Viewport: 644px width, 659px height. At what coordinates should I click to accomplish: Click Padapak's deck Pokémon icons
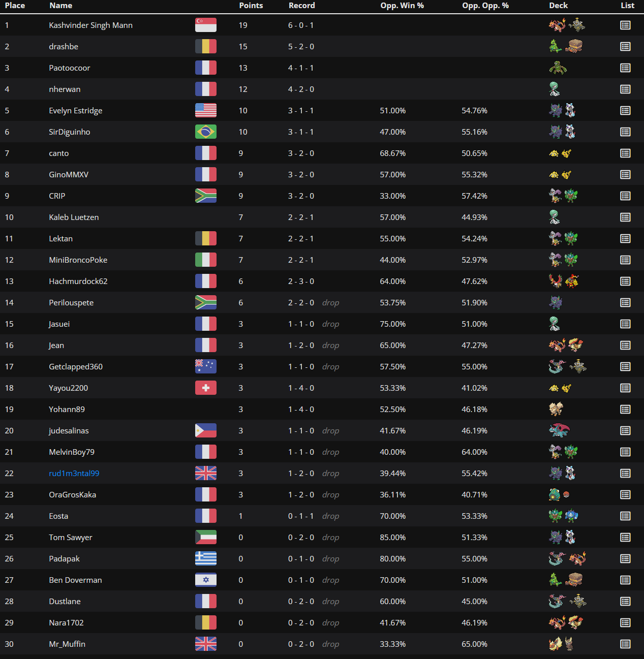click(567, 559)
